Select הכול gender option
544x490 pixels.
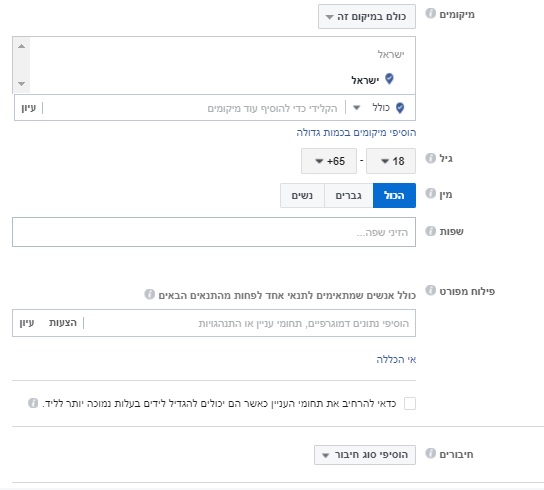tap(394, 195)
